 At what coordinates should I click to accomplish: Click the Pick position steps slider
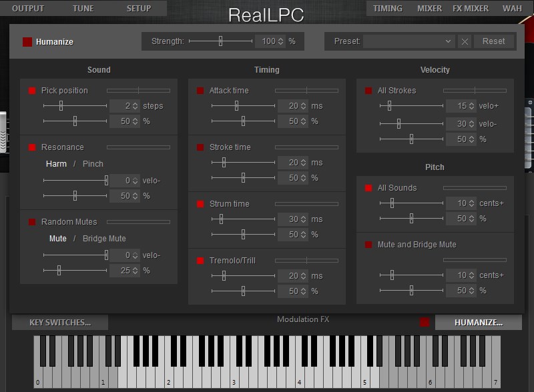[x=75, y=106]
